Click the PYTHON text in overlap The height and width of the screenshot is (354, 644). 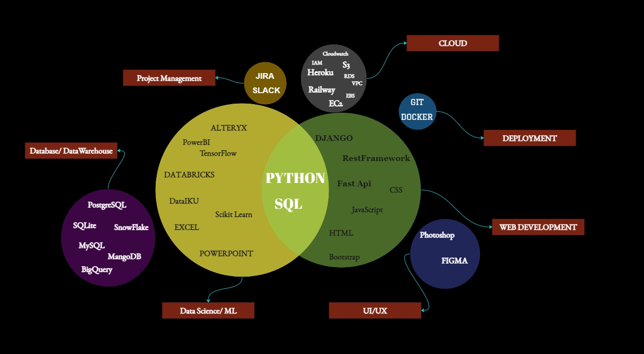[x=295, y=178]
